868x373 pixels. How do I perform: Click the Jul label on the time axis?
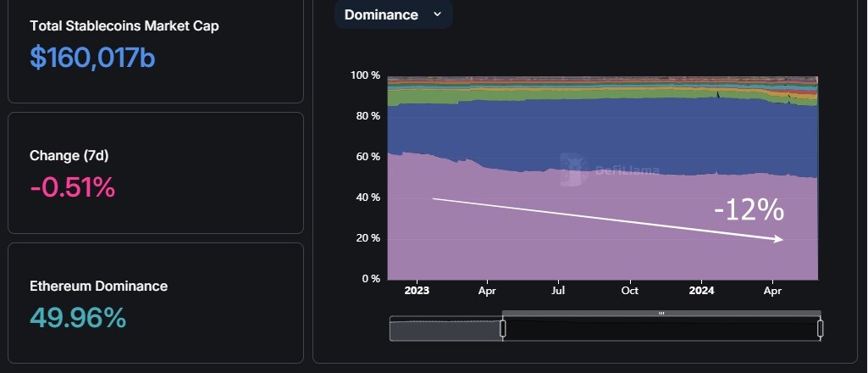[x=558, y=291]
